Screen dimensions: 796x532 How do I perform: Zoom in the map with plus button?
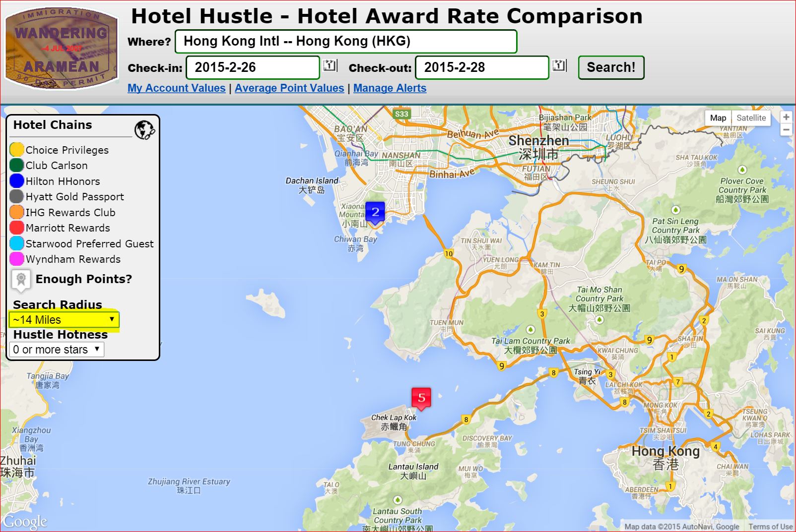coord(786,118)
